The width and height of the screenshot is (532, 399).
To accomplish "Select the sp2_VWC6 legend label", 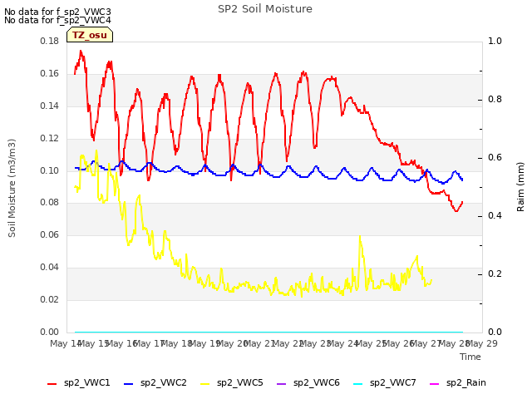I will click(x=317, y=383).
